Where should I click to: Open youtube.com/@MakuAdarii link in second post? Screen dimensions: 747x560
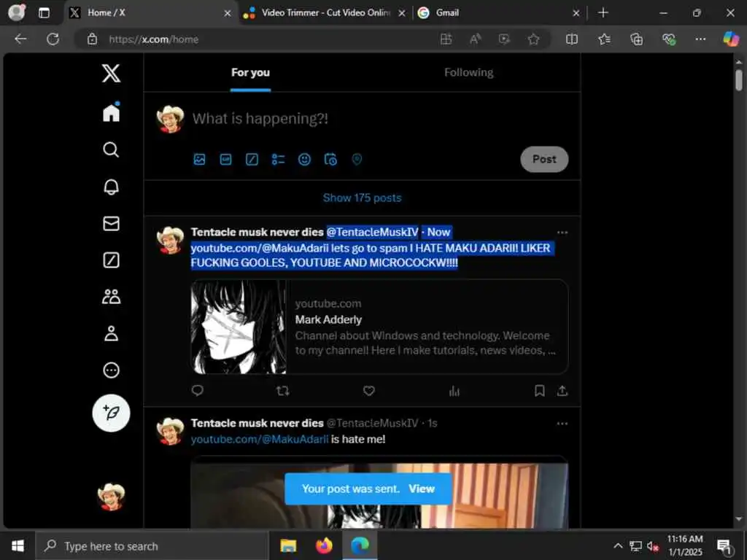pos(260,439)
